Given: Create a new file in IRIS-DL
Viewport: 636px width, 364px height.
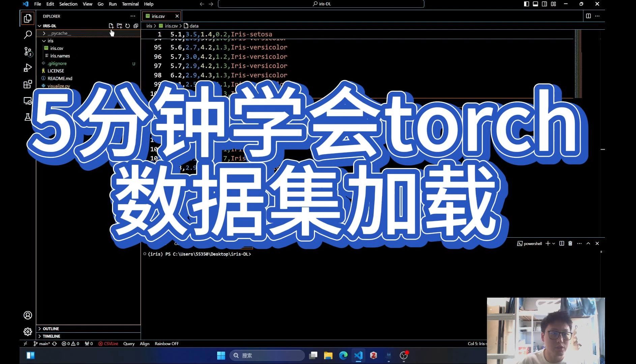Looking at the screenshot, I should (x=111, y=26).
